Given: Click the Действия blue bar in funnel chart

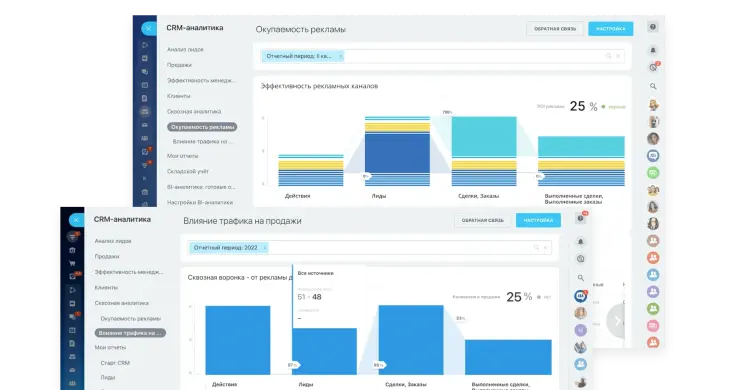Looking at the screenshot, I should pos(238,340).
